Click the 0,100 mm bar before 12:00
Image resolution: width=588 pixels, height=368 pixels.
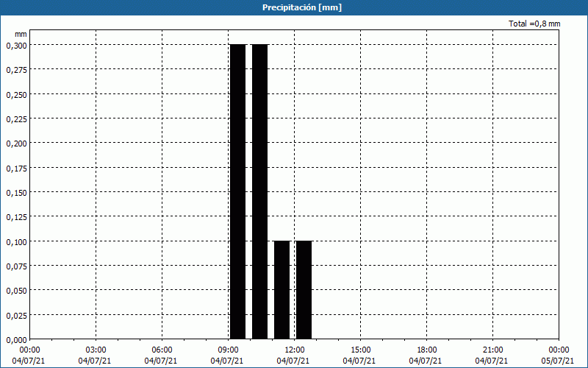pyautogui.click(x=282, y=290)
